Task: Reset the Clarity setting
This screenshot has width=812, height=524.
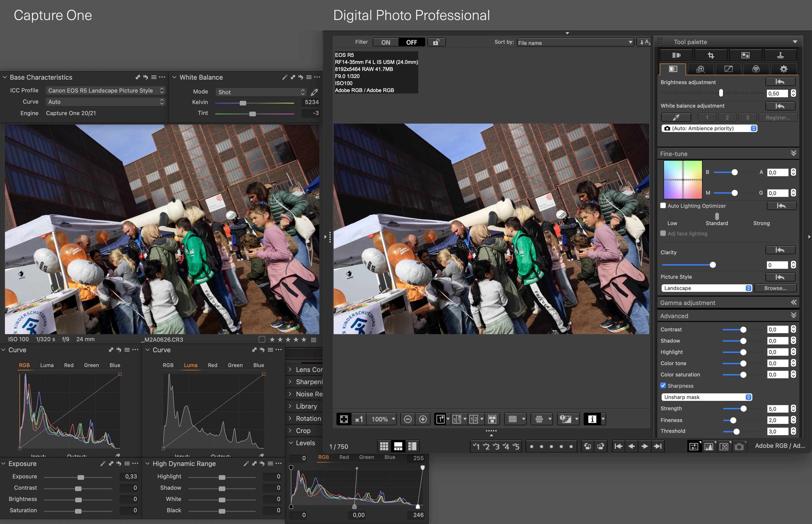Action: 780,250
